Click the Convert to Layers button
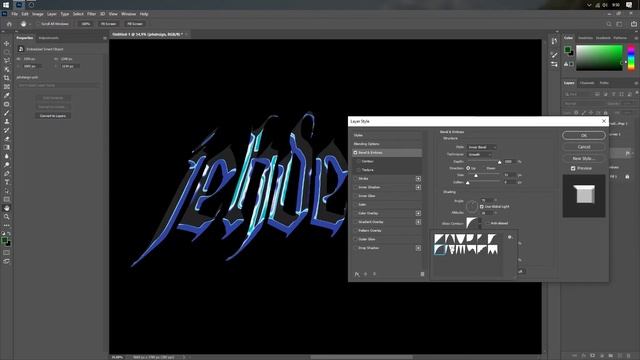The height and width of the screenshot is (360, 640). [x=53, y=116]
